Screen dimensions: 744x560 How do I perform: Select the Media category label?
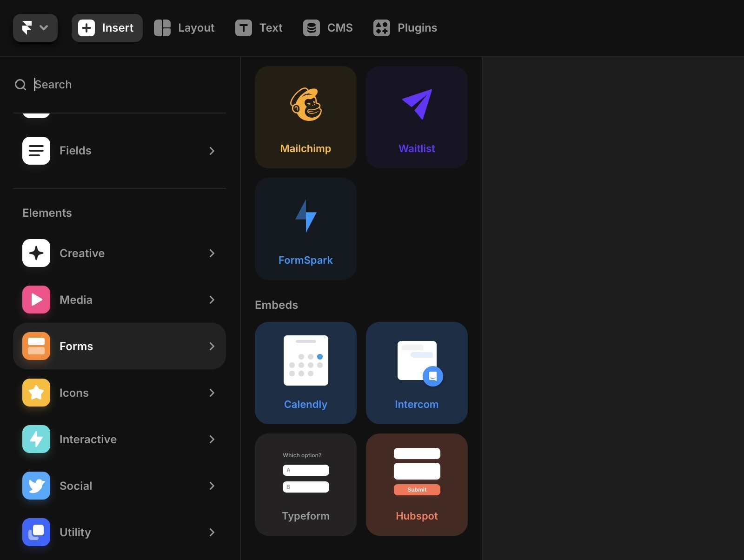pyautogui.click(x=76, y=300)
